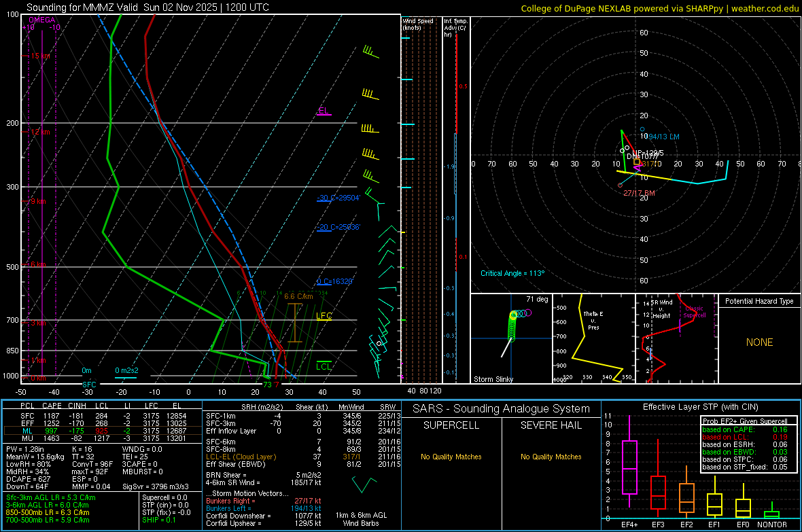
Task: Click the SARS - Sounding Analogue System title
Action: click(501, 409)
